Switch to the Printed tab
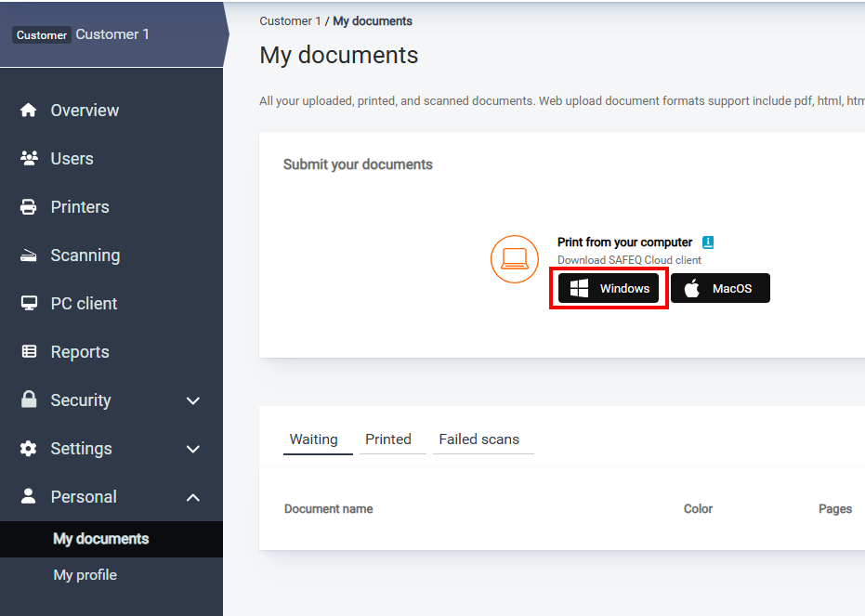Screen dimensions: 865x616 (387, 439)
